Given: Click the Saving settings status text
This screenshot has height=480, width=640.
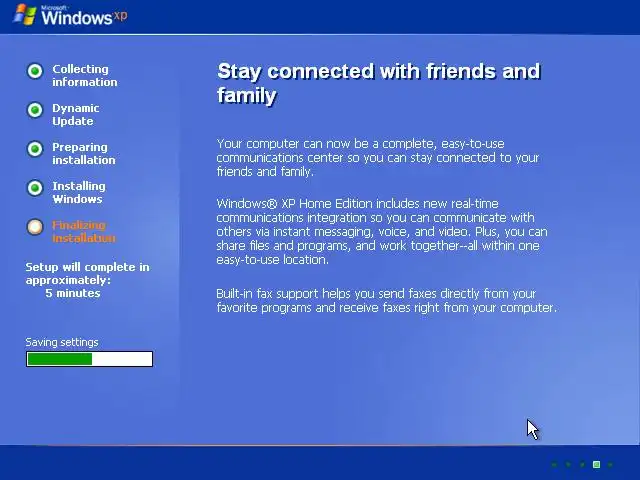Looking at the screenshot, I should point(62,342).
